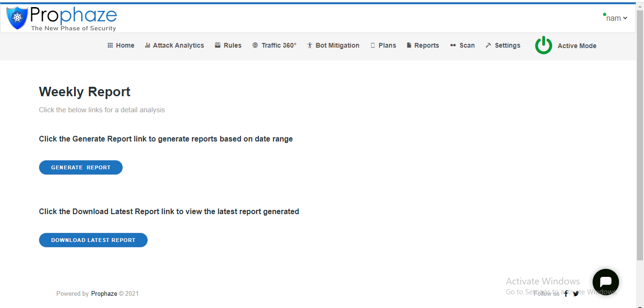Click the Rules icon in navigation
The image size is (644, 308).
[218, 45]
